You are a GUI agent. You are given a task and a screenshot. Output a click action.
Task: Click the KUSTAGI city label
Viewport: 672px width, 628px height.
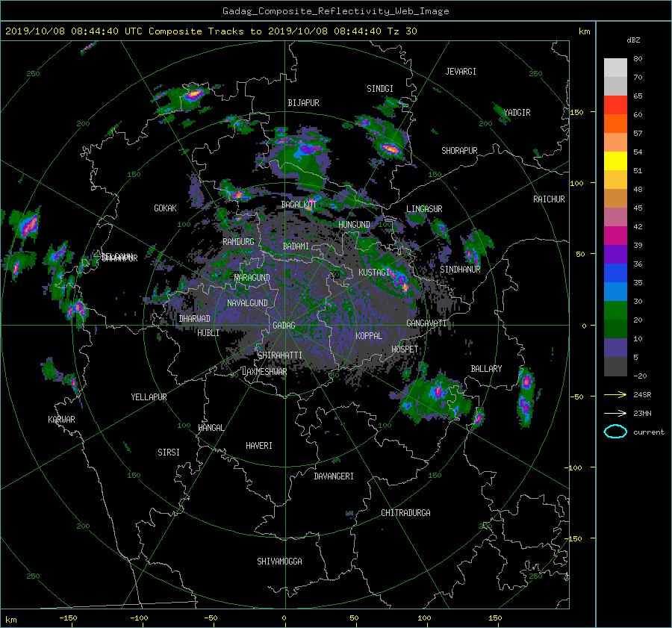coord(374,273)
